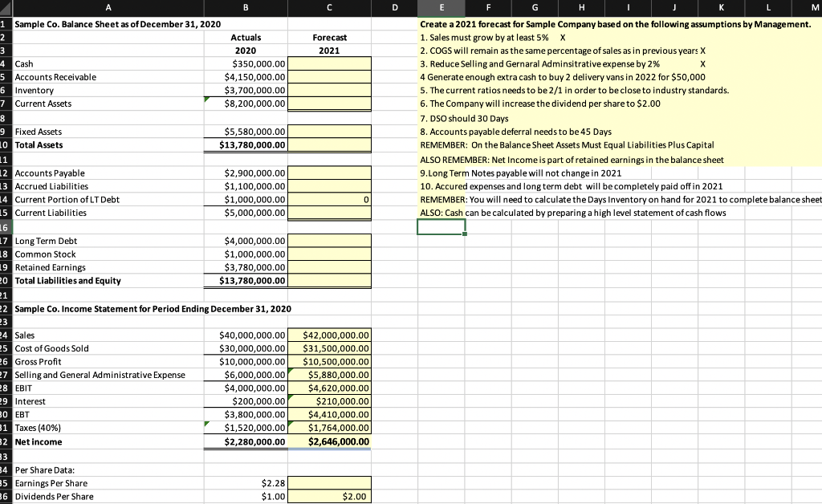
Task: Click the 'Actuals' column heading cell
Action: [x=246, y=37]
